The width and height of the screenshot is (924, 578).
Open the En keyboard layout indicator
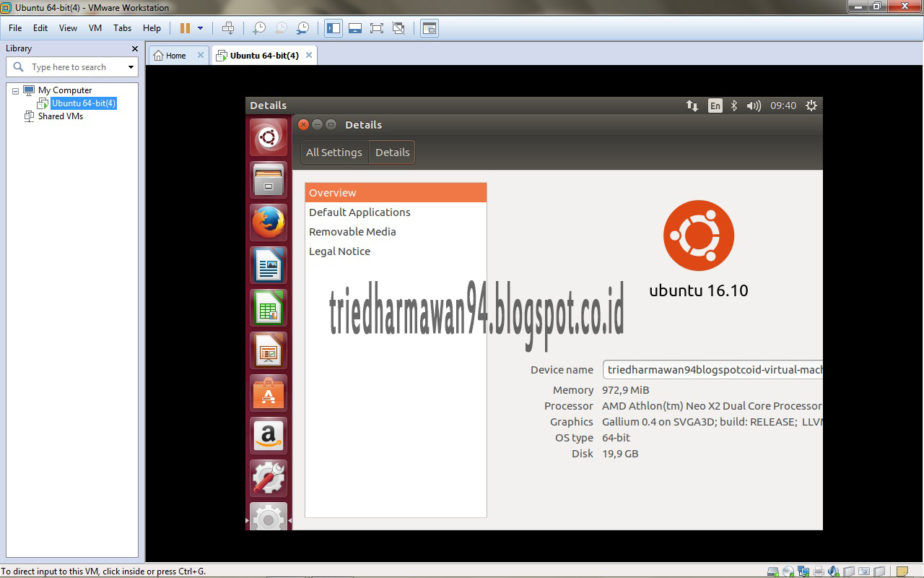[x=715, y=105]
